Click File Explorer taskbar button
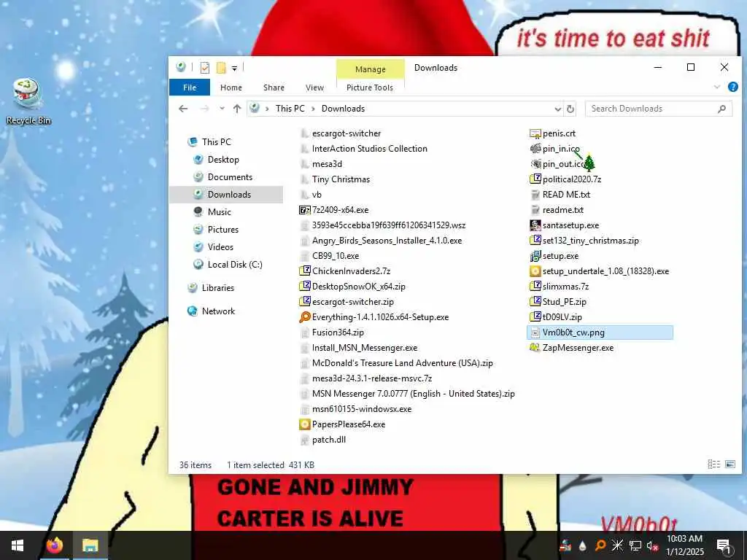747x560 pixels. (90, 545)
